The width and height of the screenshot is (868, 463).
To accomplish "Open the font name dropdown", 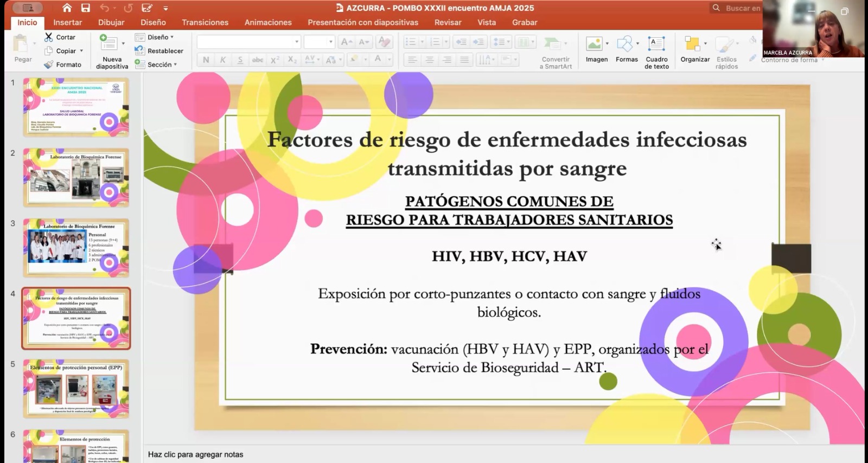I will point(297,42).
